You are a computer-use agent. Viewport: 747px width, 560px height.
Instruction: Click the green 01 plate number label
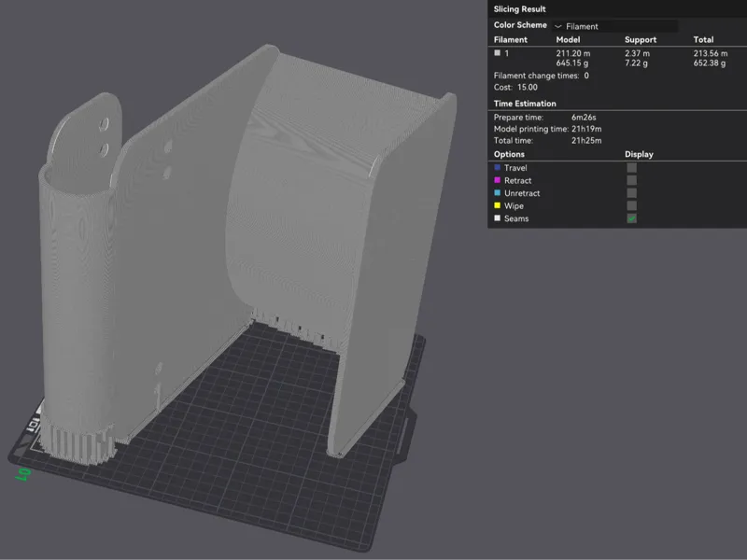pos(22,473)
